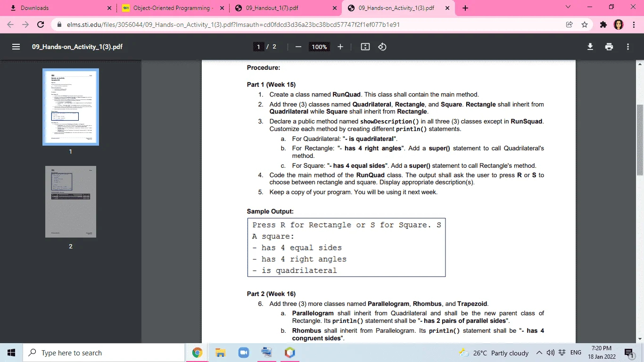Viewport: 644px width, 362px height.
Task: Click the 100% zoom level field
Action: pyautogui.click(x=319, y=47)
